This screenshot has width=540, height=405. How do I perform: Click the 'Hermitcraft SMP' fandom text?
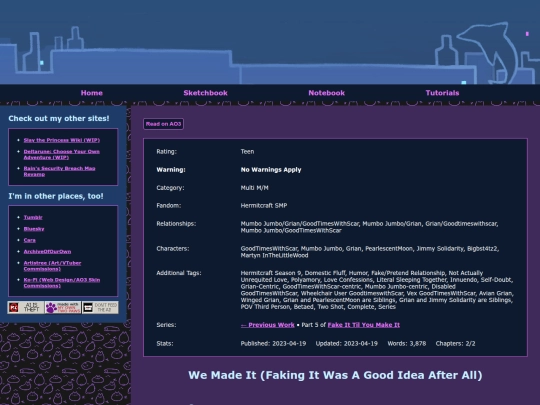(x=264, y=206)
